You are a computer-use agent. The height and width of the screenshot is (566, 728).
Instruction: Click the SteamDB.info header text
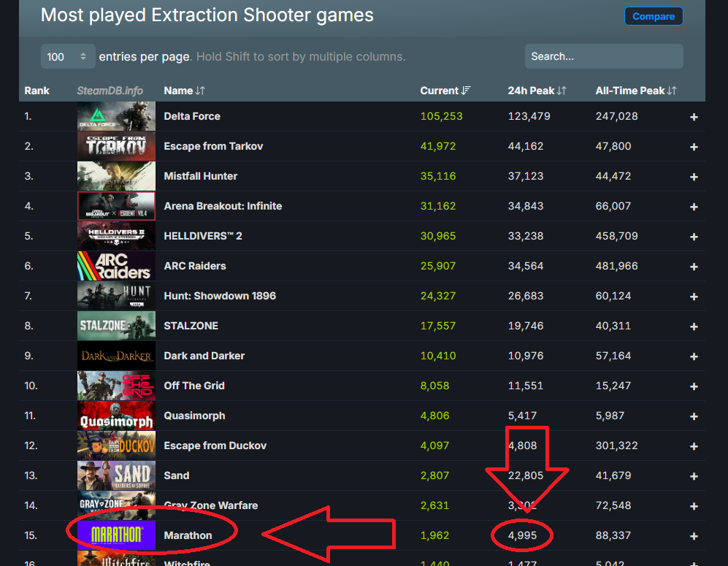click(x=110, y=91)
